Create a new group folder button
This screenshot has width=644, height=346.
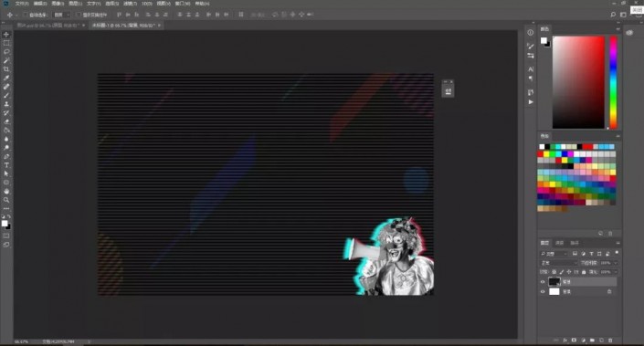[592, 341]
